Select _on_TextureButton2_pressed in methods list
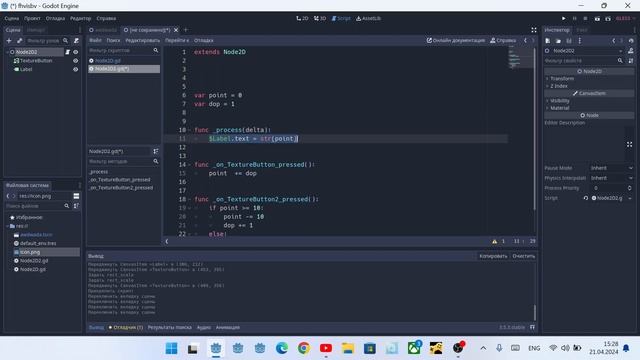This screenshot has height=360, width=640. point(121,188)
